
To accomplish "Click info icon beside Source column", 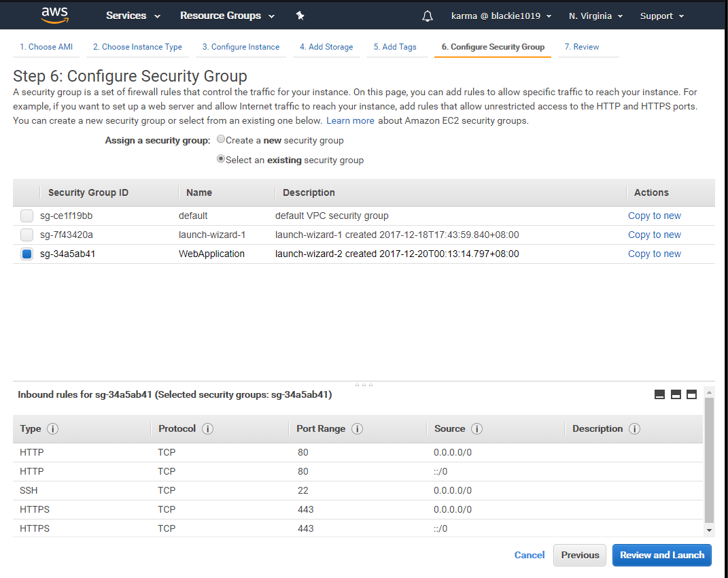I will pyautogui.click(x=476, y=429).
